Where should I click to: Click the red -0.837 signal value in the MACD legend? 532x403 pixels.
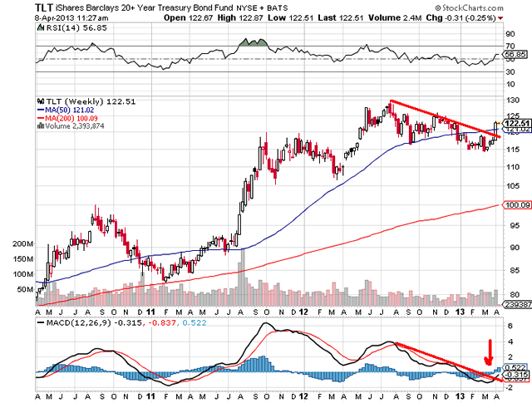pyautogui.click(x=161, y=322)
